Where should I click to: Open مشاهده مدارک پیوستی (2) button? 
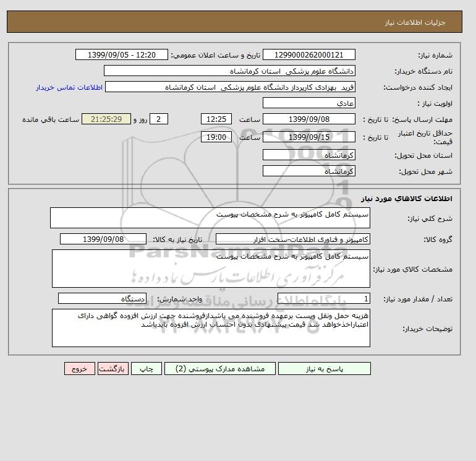[220, 369]
